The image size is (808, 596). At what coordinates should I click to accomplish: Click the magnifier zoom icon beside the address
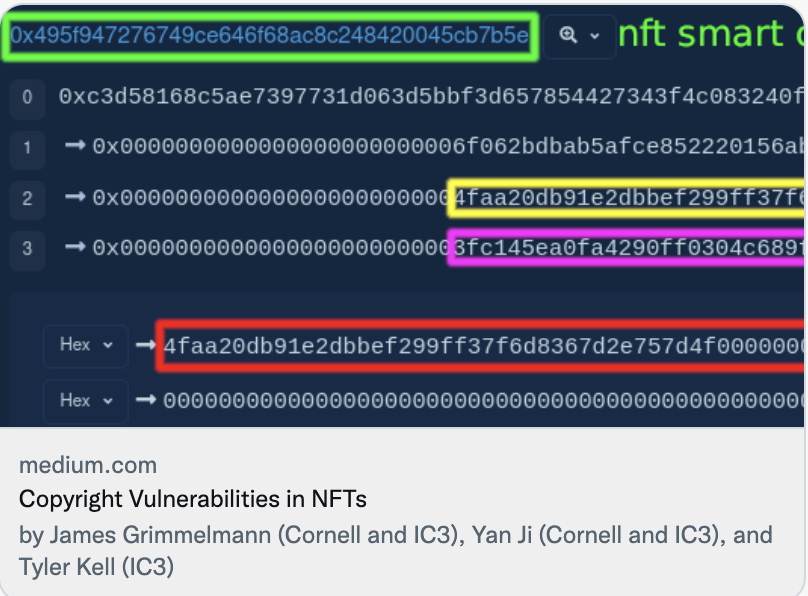pos(569,35)
